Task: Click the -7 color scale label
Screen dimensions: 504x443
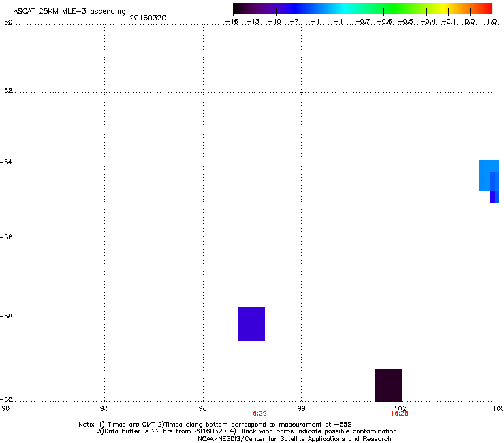Action: click(296, 22)
